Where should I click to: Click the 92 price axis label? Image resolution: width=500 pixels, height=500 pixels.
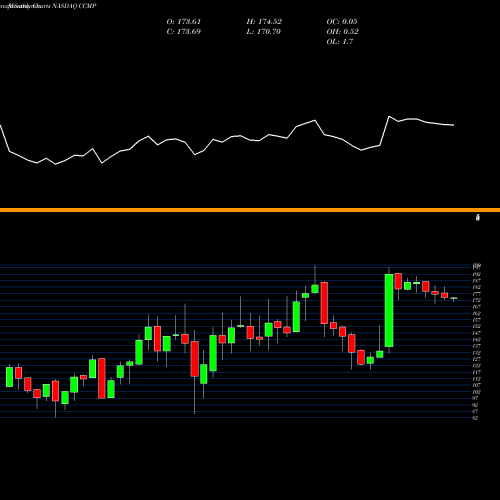click(476, 405)
